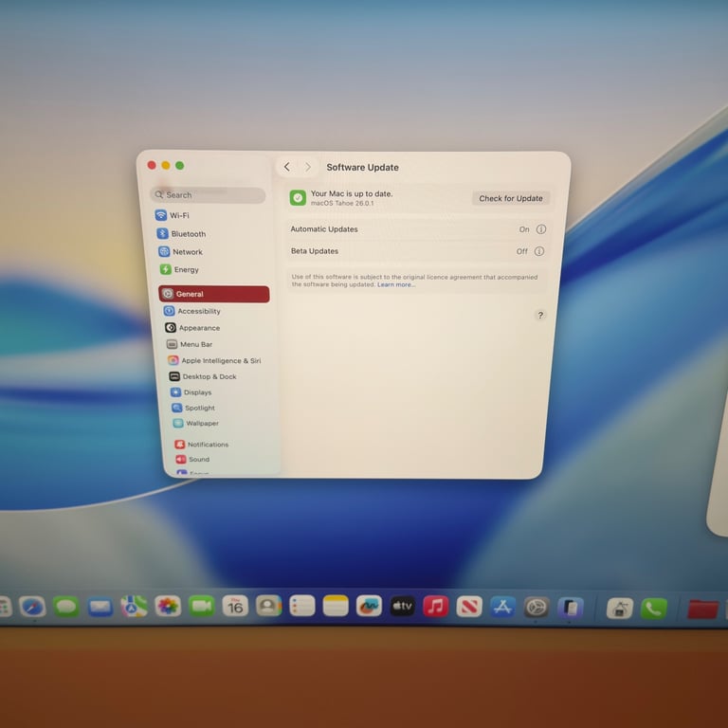Click System Settings gear in the Dock

pos(537,607)
